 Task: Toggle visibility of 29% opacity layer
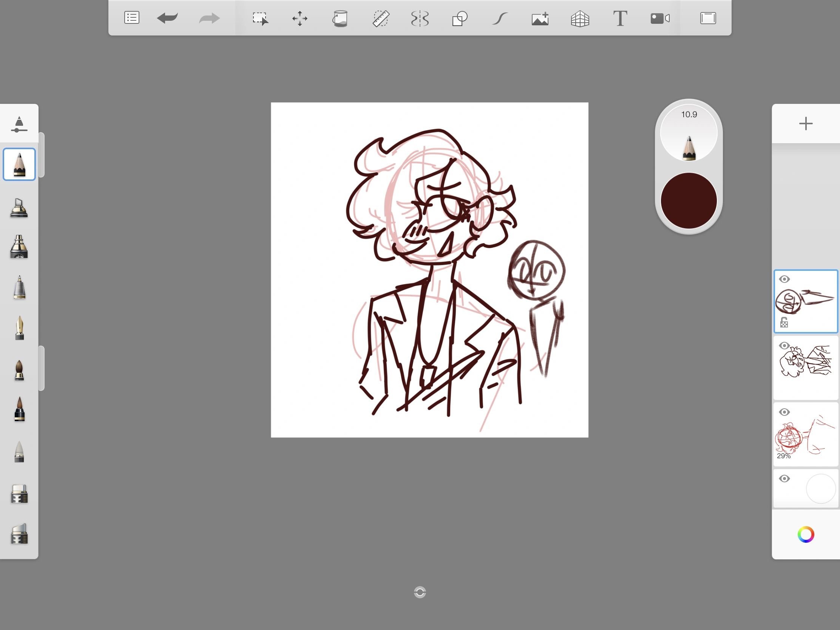(784, 412)
